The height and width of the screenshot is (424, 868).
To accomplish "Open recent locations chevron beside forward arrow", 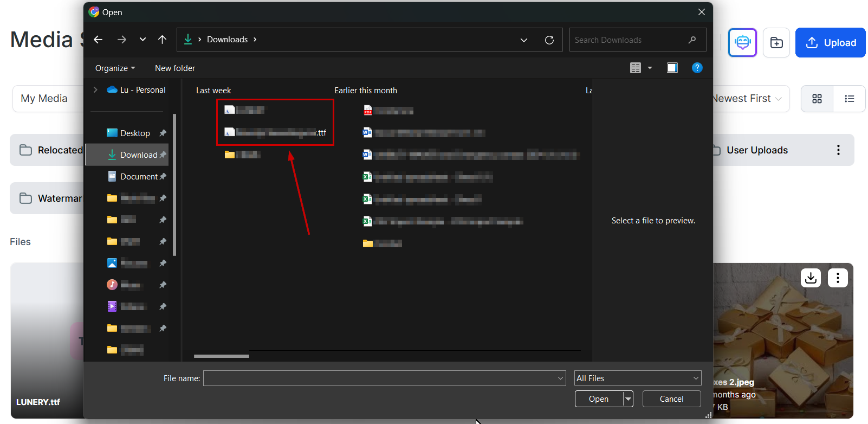I will pyautogui.click(x=142, y=40).
